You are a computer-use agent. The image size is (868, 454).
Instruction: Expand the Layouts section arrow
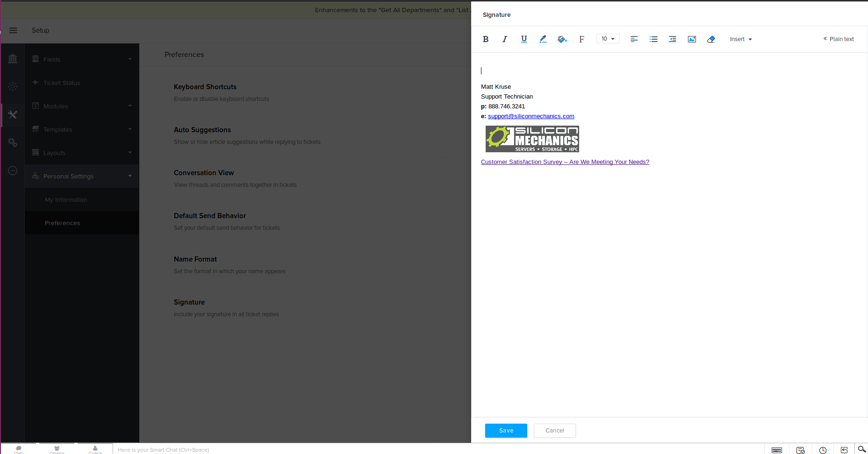pyautogui.click(x=130, y=153)
